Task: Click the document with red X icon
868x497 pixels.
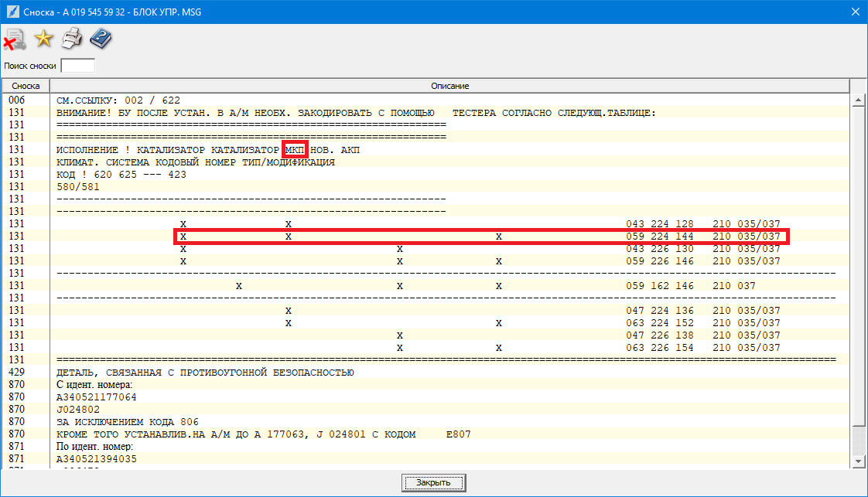Action: (15, 38)
